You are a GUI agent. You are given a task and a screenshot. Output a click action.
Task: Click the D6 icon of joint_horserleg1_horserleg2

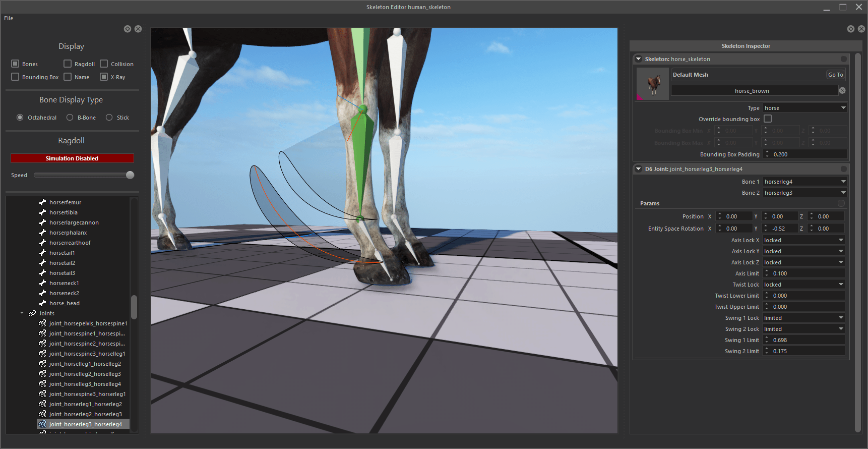tap(43, 404)
